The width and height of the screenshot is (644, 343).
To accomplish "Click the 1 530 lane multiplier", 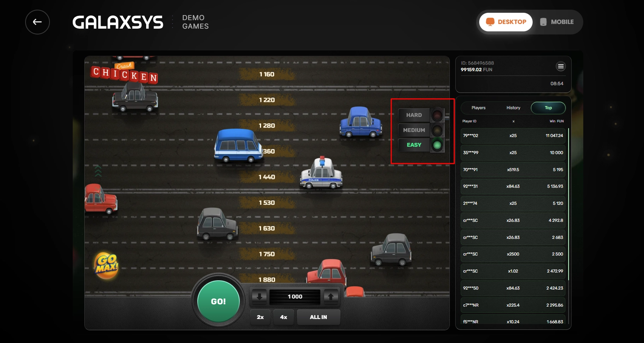I will pos(266,203).
